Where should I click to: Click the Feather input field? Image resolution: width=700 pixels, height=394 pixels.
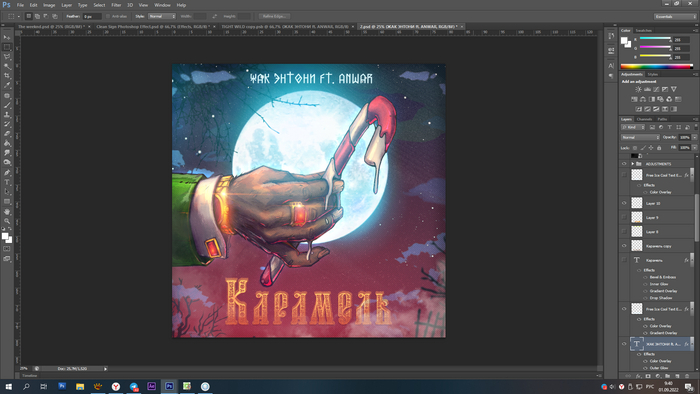point(92,16)
